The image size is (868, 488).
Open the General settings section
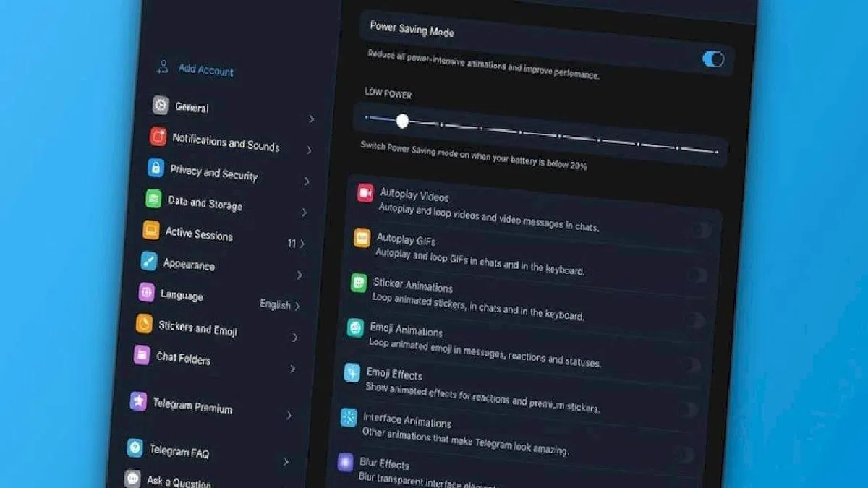[234, 112]
